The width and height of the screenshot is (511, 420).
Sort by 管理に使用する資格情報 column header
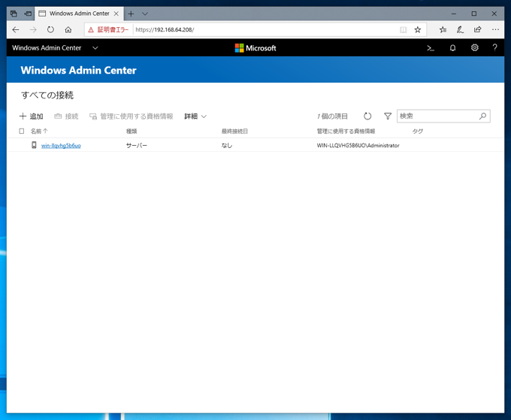pyautogui.click(x=346, y=131)
